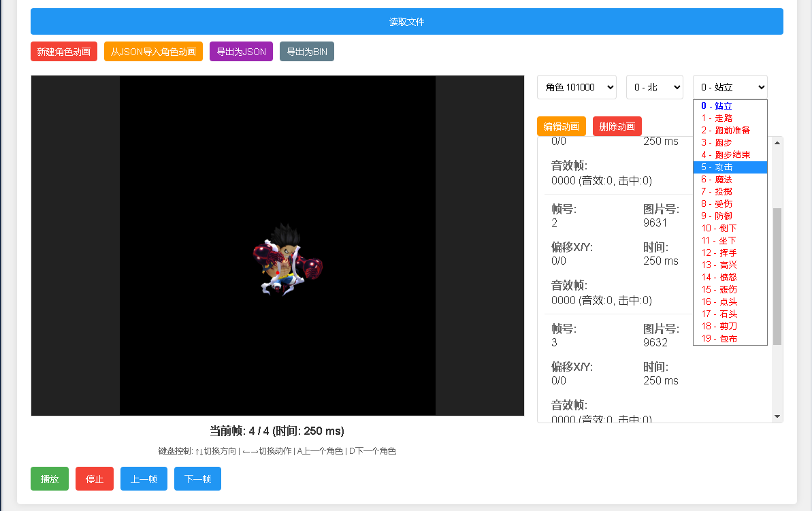Choose option 4 - 跑步结束
The width and height of the screenshot is (812, 511).
coord(730,155)
